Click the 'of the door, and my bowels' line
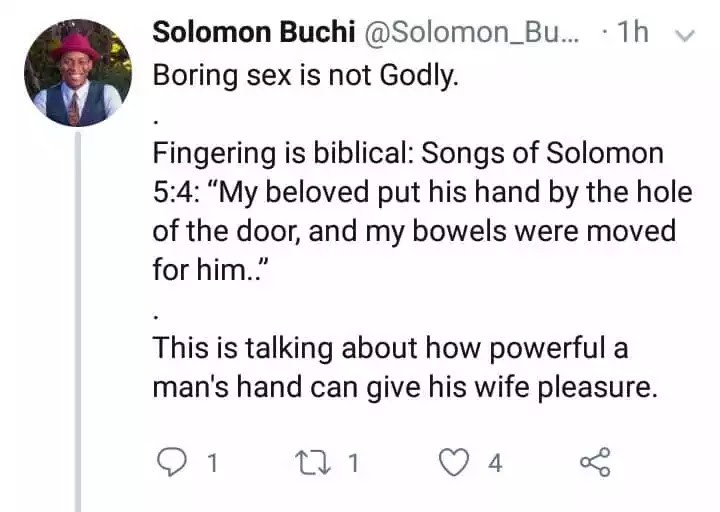The height and width of the screenshot is (512, 720). click(x=414, y=231)
